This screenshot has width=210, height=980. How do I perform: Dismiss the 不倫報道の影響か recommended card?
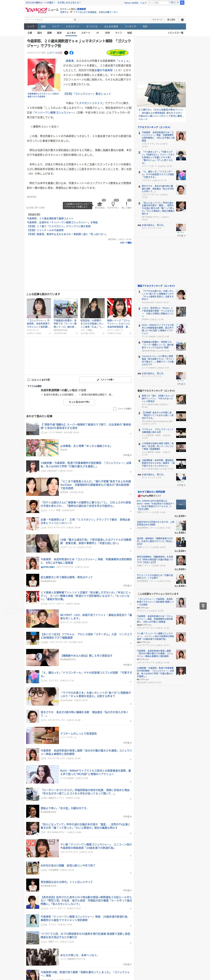(x=76, y=333)
